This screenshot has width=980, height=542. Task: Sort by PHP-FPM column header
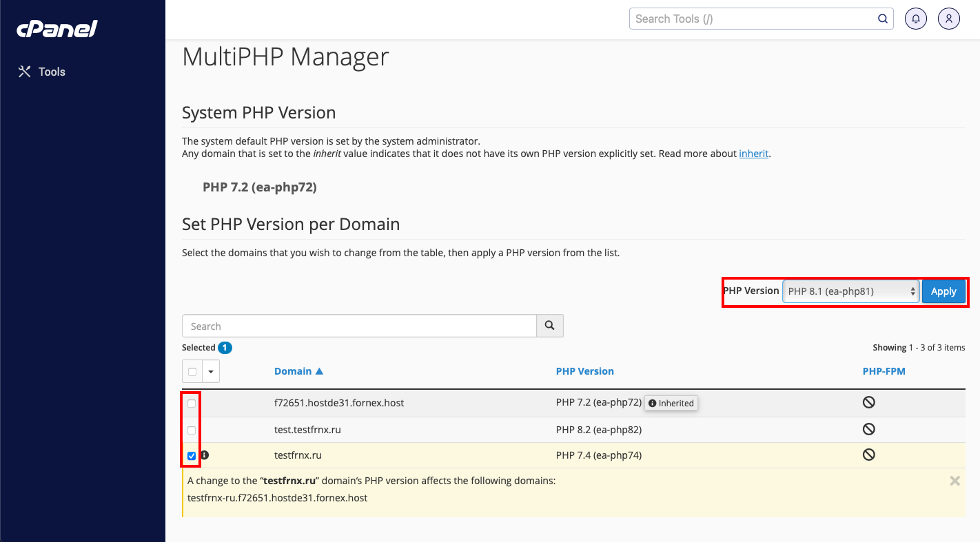884,371
